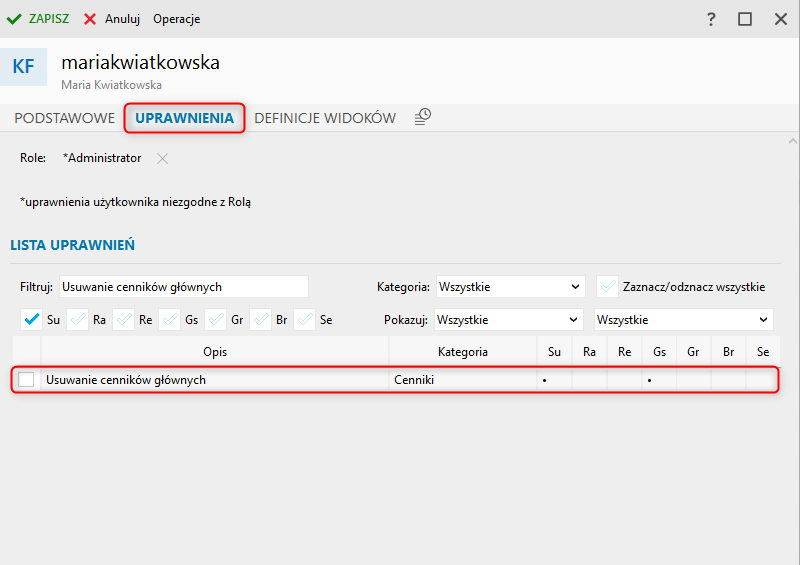
Task: Click the Gs column header
Action: [659, 352]
